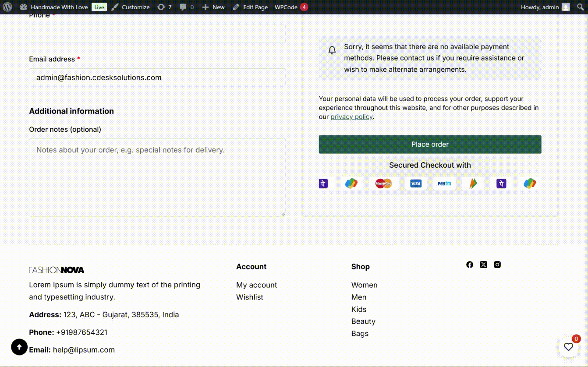This screenshot has width=588, height=367.
Task: Open the New content menu
Action: (213, 7)
